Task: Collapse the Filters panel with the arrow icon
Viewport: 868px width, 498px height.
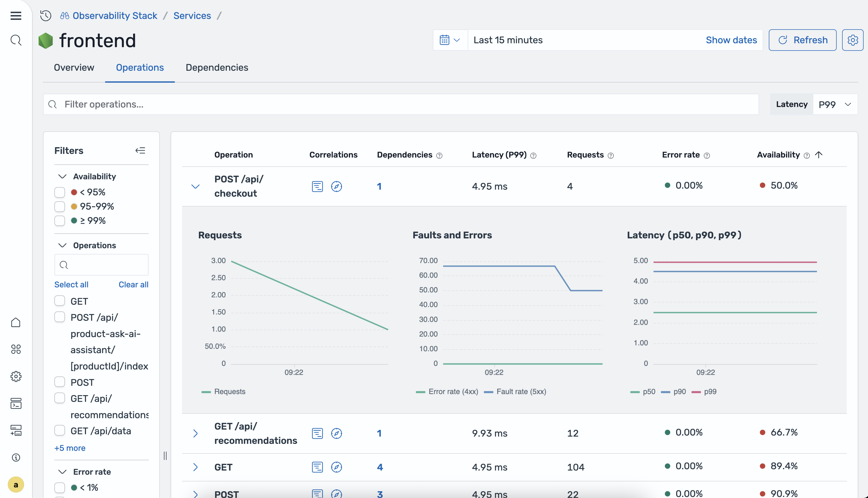Action: [140, 151]
